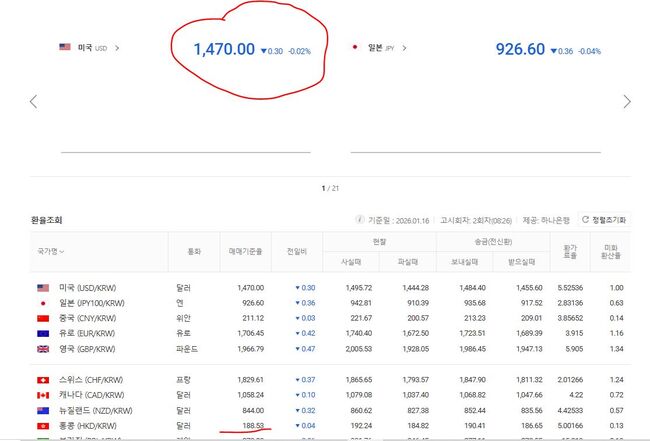Image resolution: width=650 pixels, height=441 pixels.
Task: Open the 일본 JPY currency card
Action: coord(380,47)
